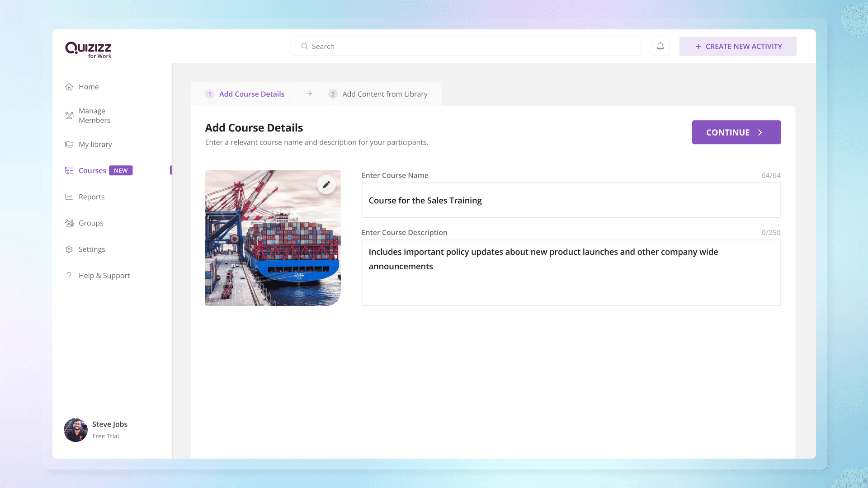Viewport: 868px width, 488px height.
Task: Click the Reports chart icon
Action: [69, 197]
